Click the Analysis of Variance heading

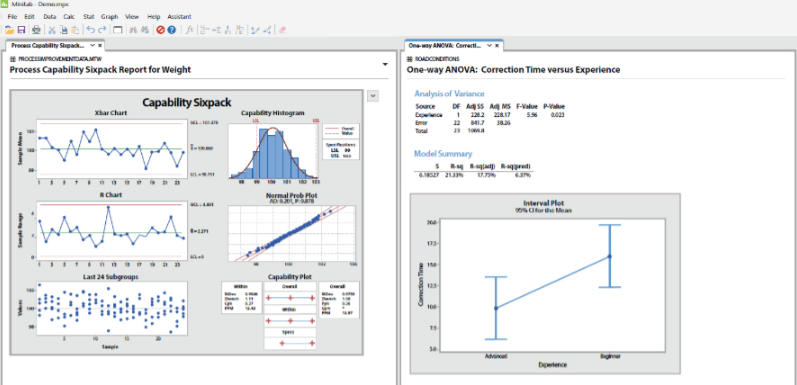449,94
